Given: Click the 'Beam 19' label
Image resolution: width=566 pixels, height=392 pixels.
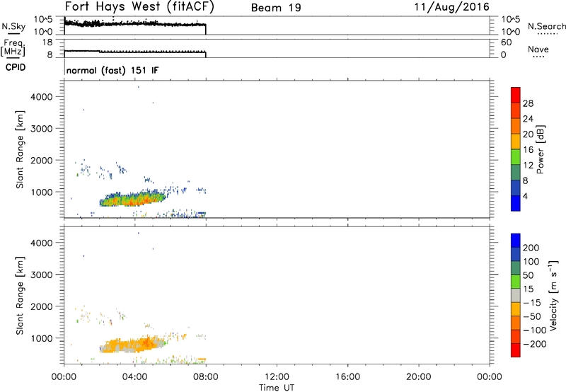Looking at the screenshot, I should (x=276, y=8).
